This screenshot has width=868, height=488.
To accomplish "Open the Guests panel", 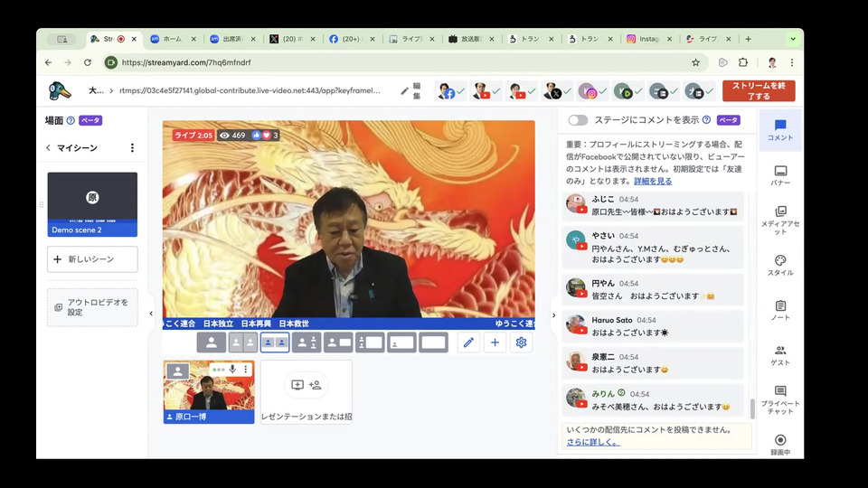I will point(780,355).
